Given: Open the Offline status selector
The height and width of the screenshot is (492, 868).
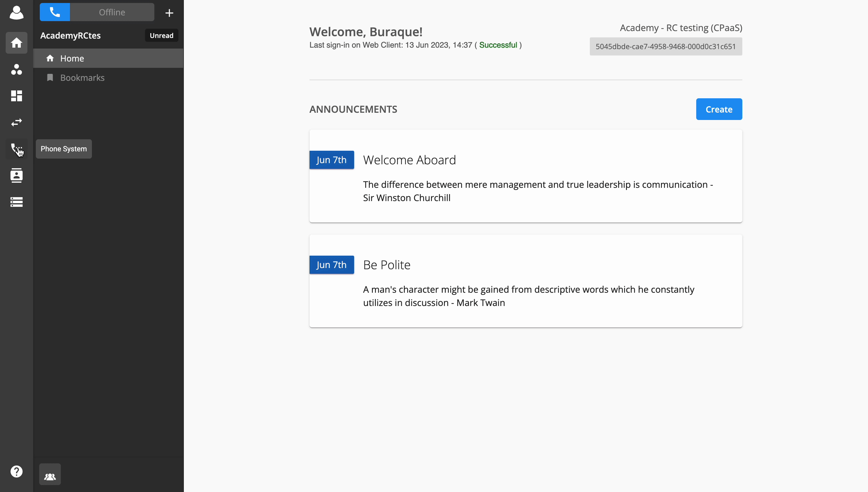Looking at the screenshot, I should [x=112, y=12].
